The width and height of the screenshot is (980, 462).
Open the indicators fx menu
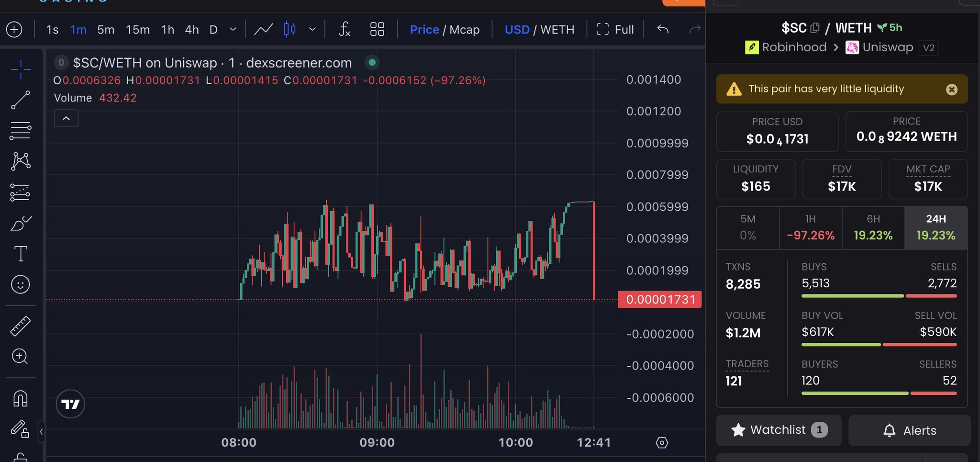coord(345,30)
